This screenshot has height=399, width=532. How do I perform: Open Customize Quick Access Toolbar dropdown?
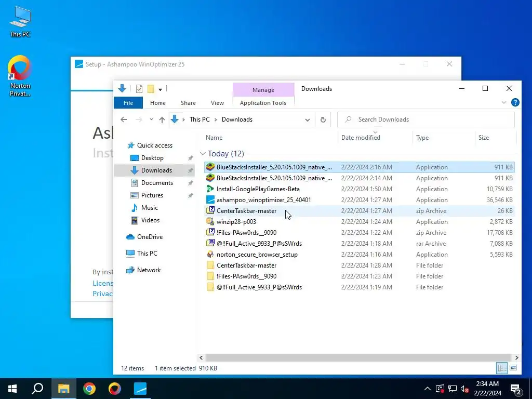tap(160, 89)
